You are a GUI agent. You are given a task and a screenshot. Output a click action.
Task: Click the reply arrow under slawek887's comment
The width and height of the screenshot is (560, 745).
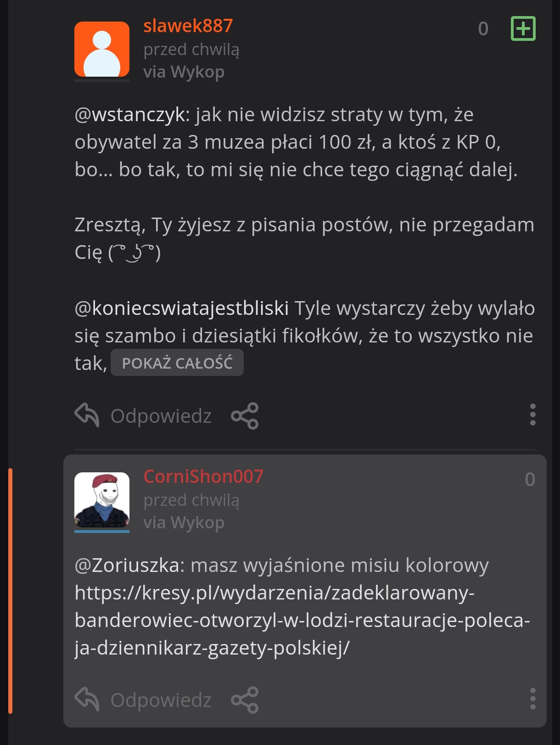[x=87, y=415]
